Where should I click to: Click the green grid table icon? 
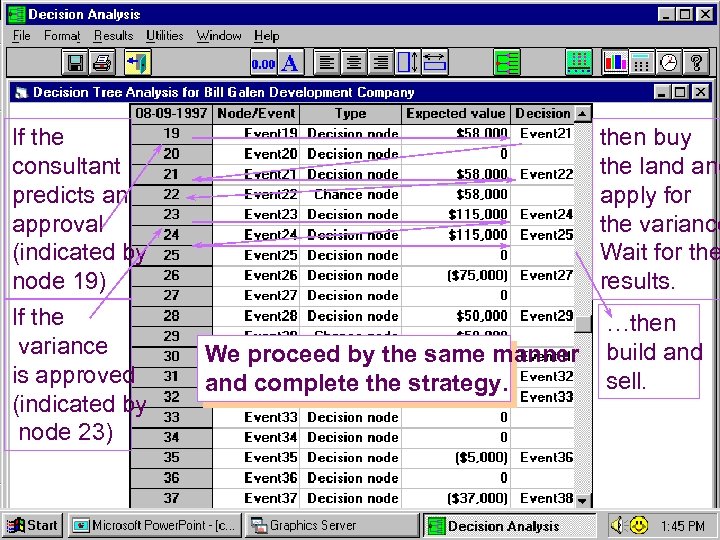(579, 62)
